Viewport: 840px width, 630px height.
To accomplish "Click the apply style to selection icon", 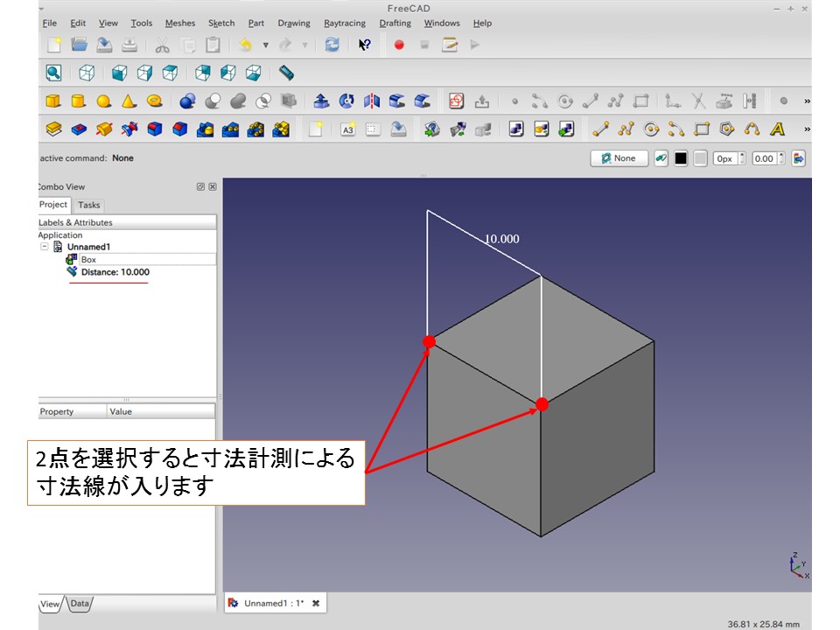I will pos(798,158).
